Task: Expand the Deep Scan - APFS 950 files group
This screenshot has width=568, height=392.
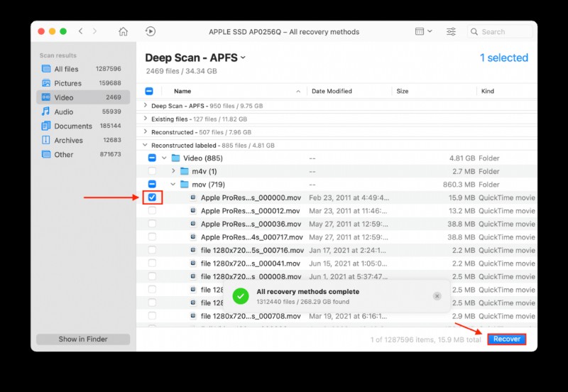Action: tap(146, 105)
